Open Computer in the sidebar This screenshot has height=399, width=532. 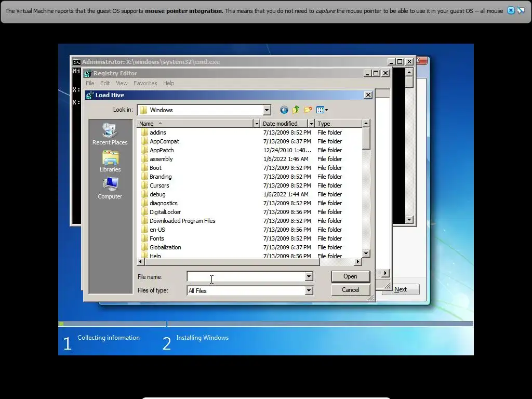coord(110,188)
